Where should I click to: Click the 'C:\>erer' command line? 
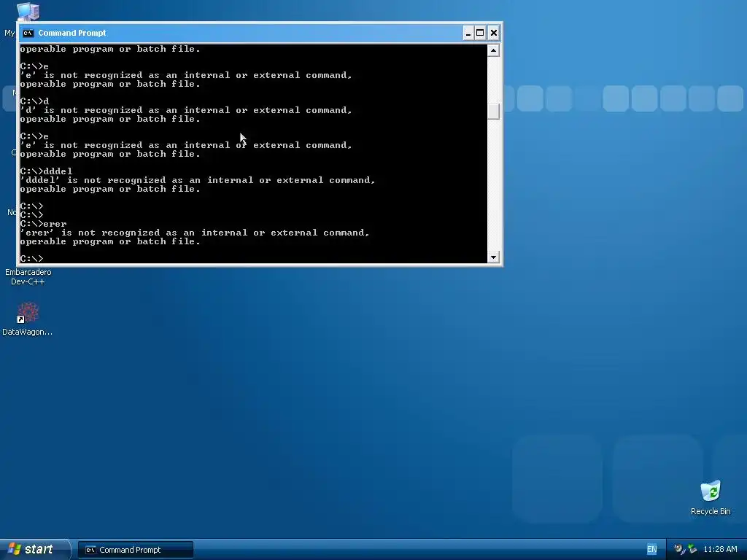click(x=43, y=224)
